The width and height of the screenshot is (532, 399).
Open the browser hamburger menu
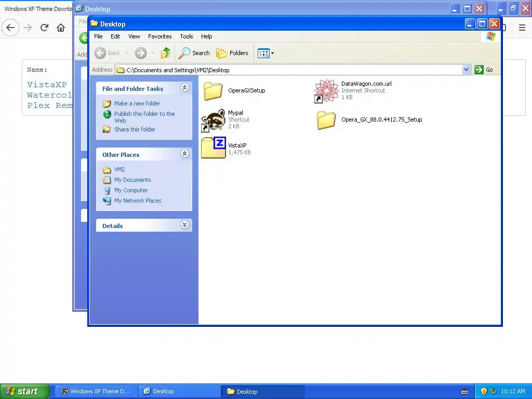click(522, 28)
